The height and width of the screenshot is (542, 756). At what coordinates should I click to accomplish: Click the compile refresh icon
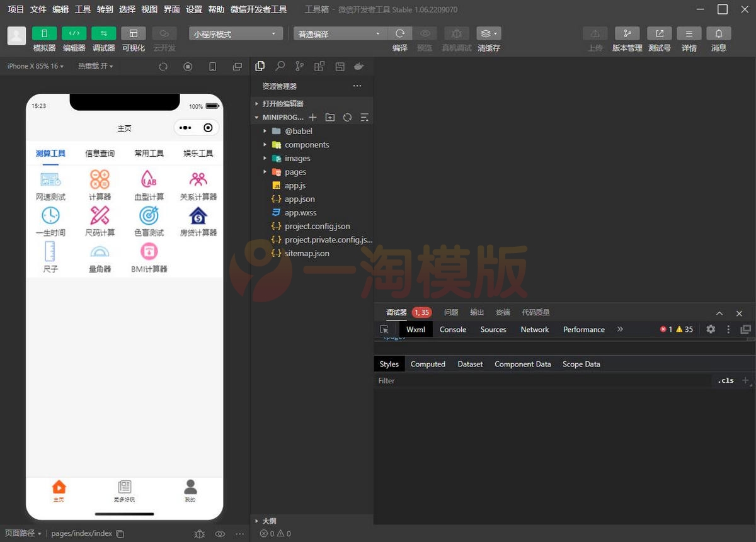pos(400,33)
